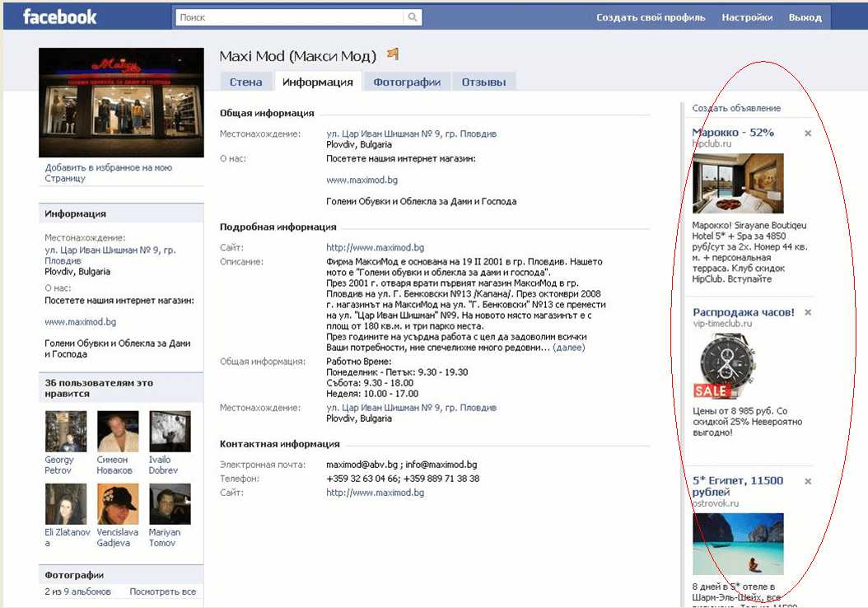This screenshot has width=868, height=608.
Task: Close the Марокко - 52% ad
Action: pos(808,133)
